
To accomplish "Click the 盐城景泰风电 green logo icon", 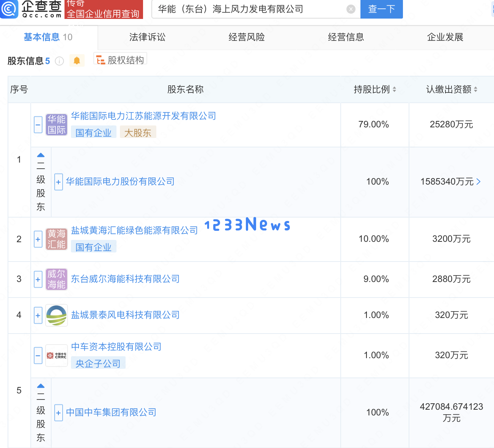I will pyautogui.click(x=56, y=315).
